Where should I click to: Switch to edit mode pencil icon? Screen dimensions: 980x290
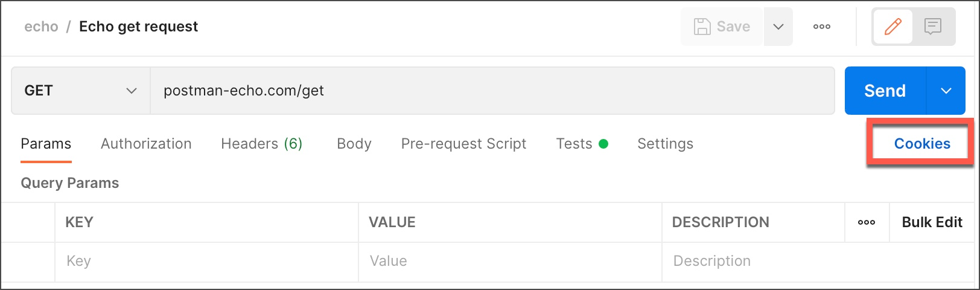coord(892,27)
